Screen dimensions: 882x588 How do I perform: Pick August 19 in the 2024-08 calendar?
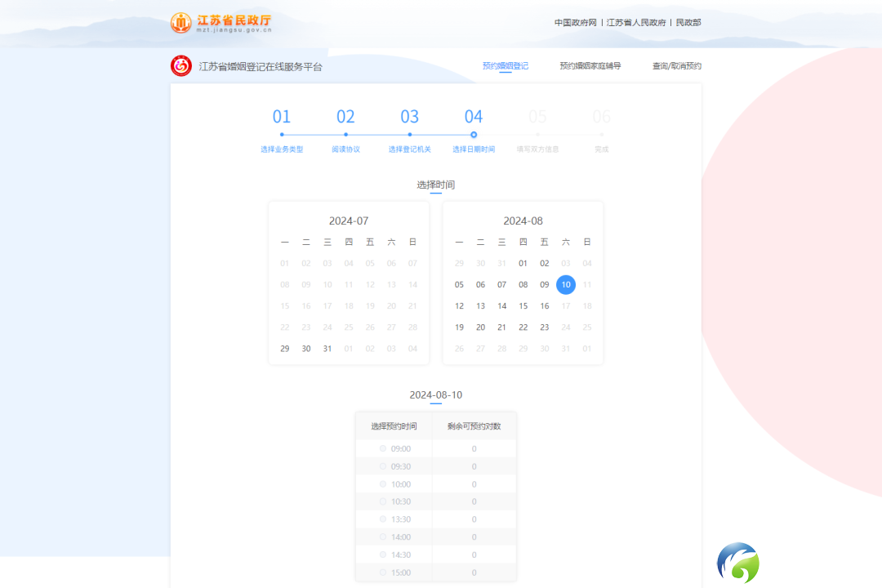(459, 327)
